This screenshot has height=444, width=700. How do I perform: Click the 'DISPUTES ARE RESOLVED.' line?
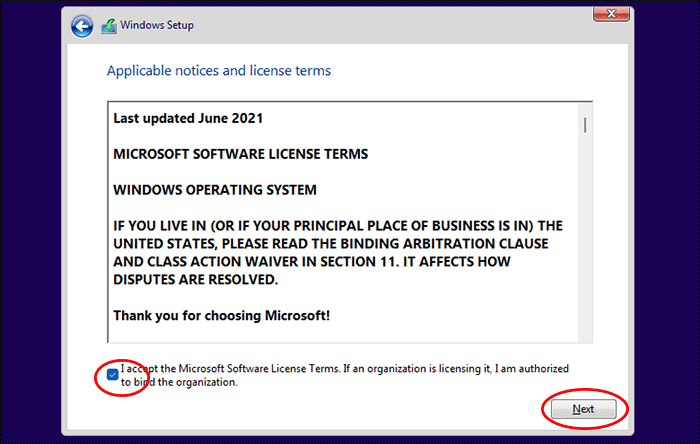tap(196, 279)
